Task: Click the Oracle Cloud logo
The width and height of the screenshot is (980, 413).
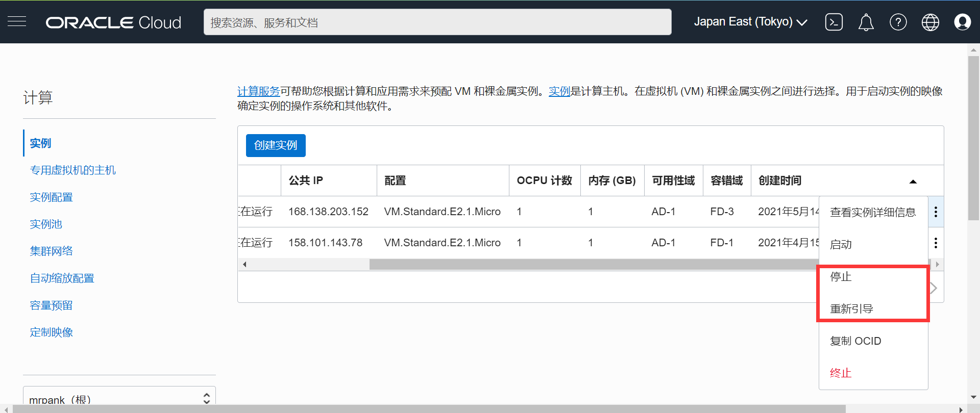Action: tap(113, 22)
